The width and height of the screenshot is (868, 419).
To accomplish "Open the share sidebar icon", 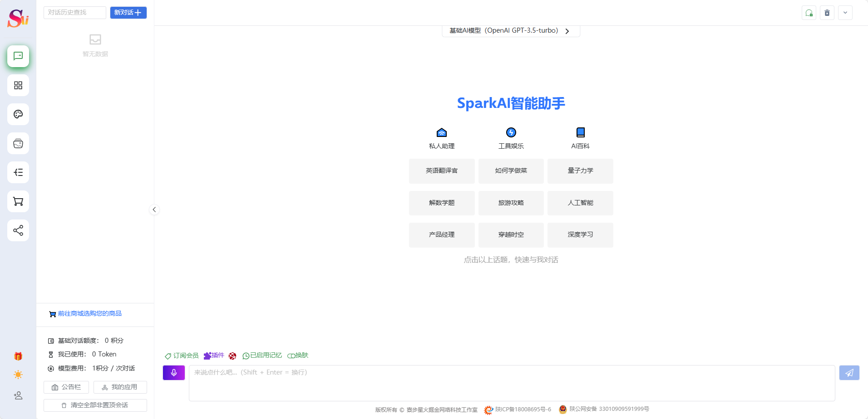I will coord(18,230).
